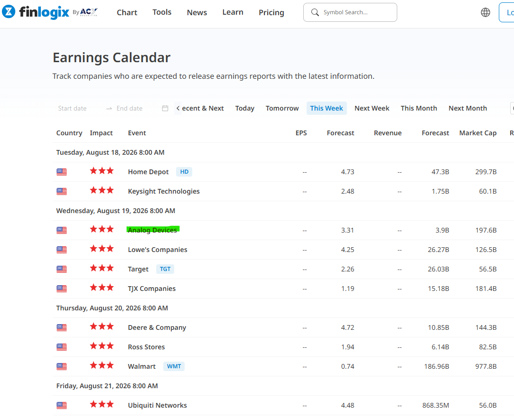Click the HD ticker badge

coord(184,172)
